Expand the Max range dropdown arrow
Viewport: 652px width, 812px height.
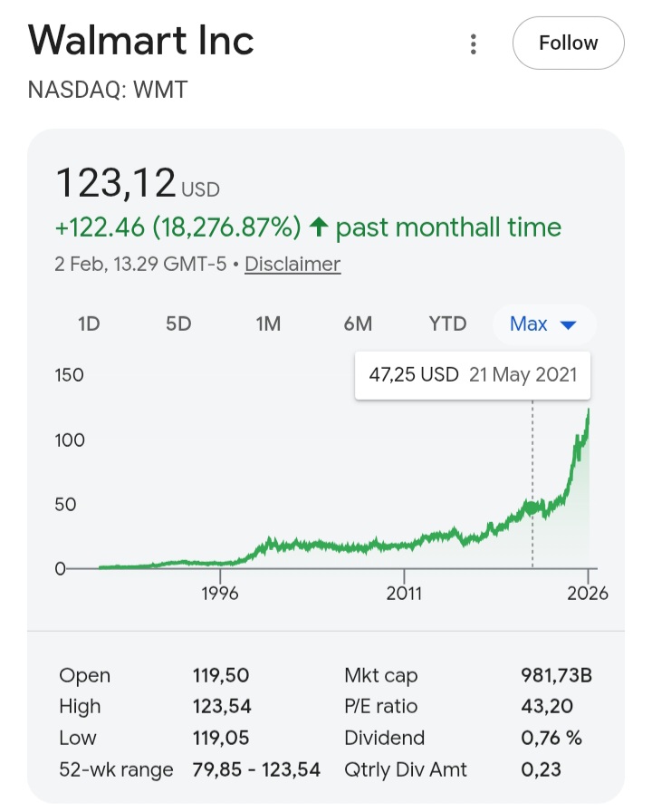tap(569, 324)
